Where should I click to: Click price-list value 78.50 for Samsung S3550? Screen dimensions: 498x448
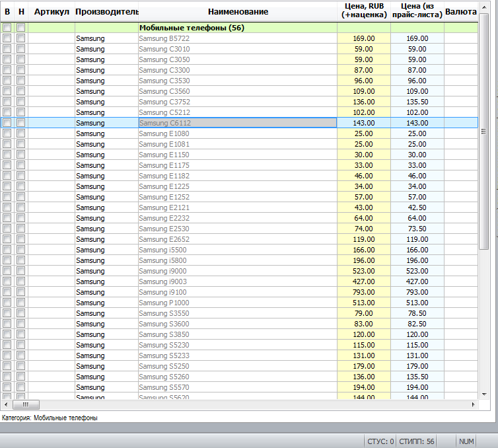417,313
